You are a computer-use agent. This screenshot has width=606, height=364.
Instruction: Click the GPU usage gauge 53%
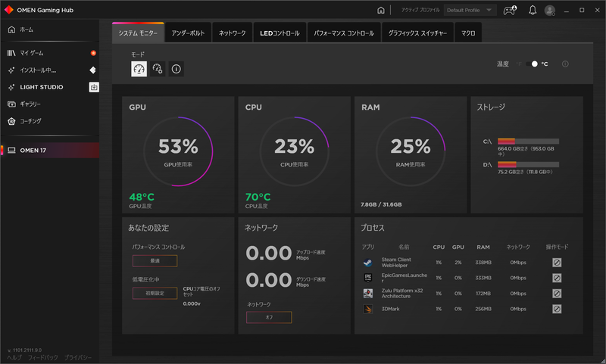(178, 151)
